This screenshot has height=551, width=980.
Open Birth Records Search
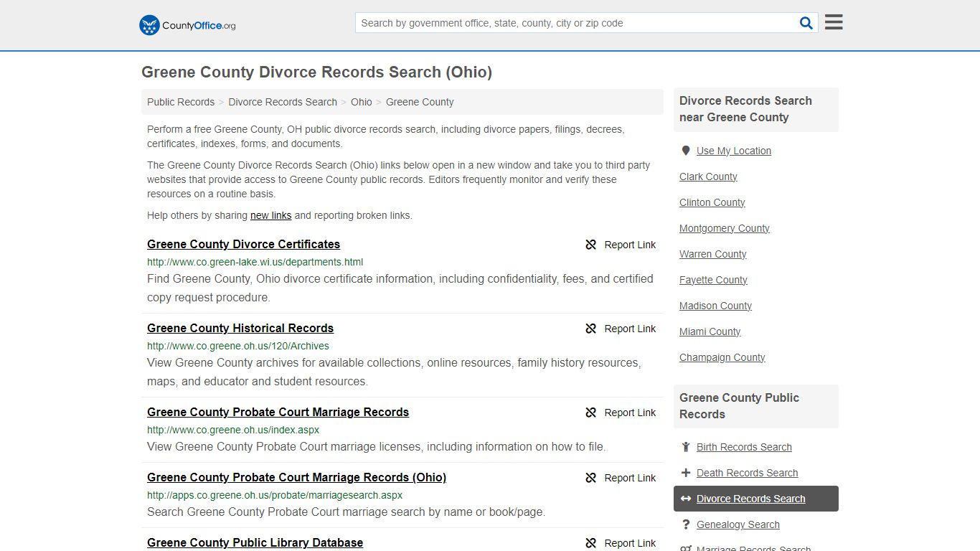click(744, 447)
